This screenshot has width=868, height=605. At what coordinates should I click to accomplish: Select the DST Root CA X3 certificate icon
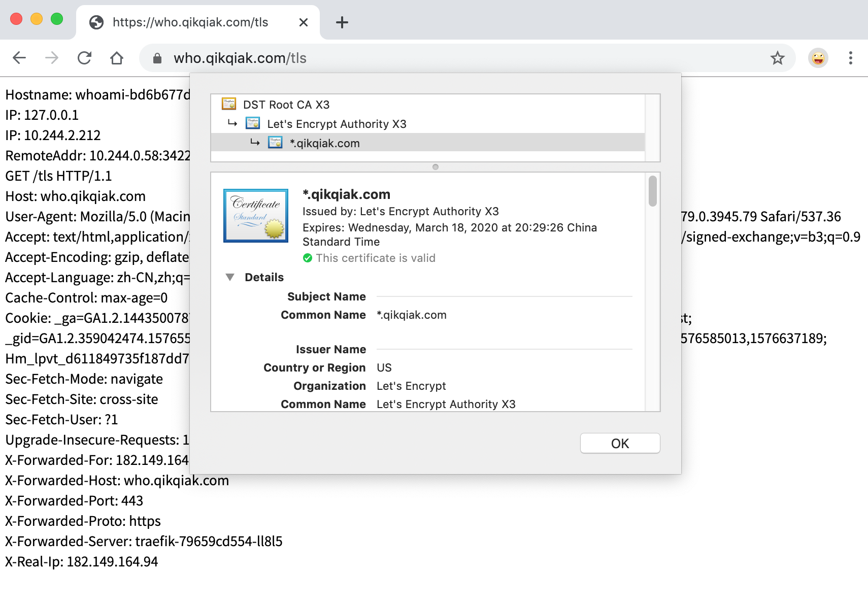click(227, 104)
